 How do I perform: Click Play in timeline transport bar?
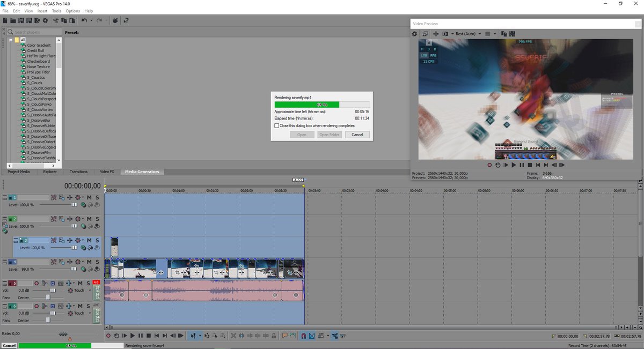point(133,336)
